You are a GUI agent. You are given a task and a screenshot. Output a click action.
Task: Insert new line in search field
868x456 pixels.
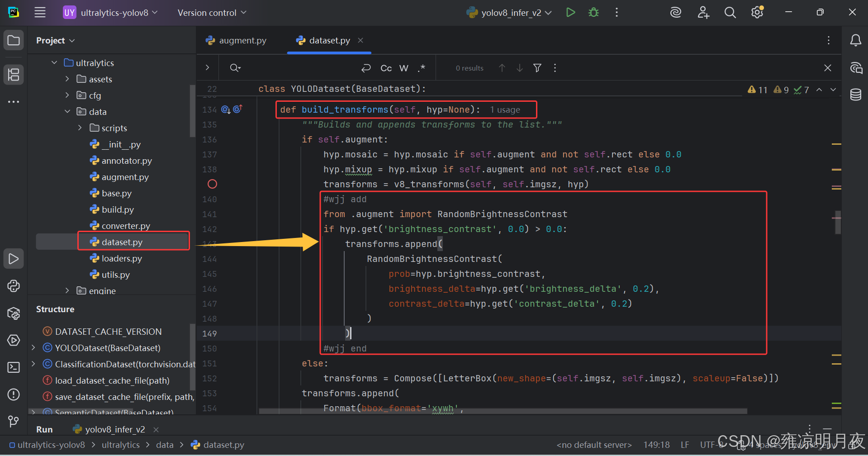tap(366, 68)
